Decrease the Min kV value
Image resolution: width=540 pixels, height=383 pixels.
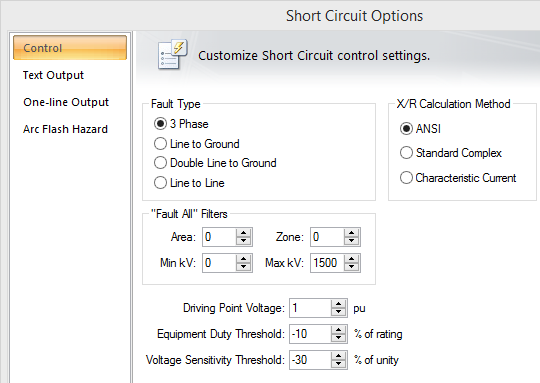click(x=243, y=267)
